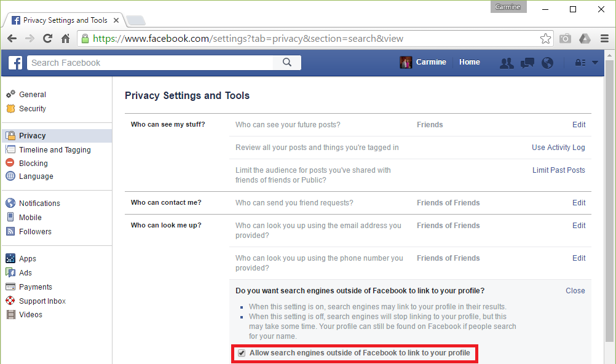Click the Carmine Chrome profile button

click(x=508, y=7)
